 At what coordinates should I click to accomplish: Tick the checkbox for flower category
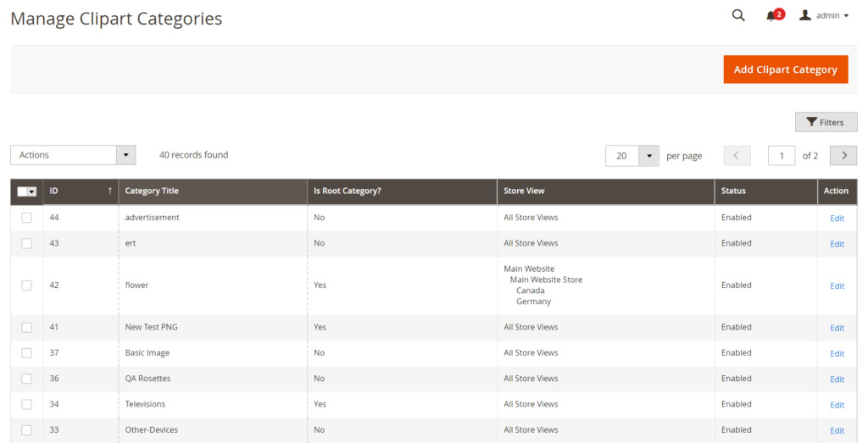(x=26, y=285)
